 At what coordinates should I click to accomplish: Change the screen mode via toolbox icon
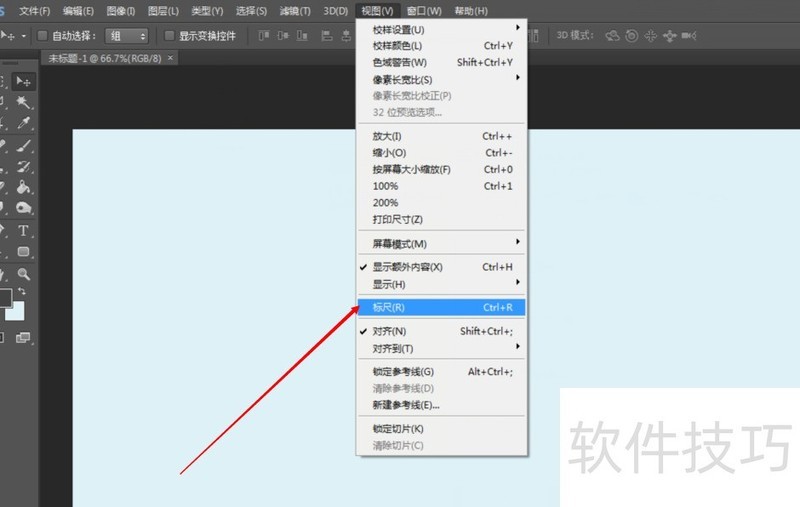click(x=23, y=337)
